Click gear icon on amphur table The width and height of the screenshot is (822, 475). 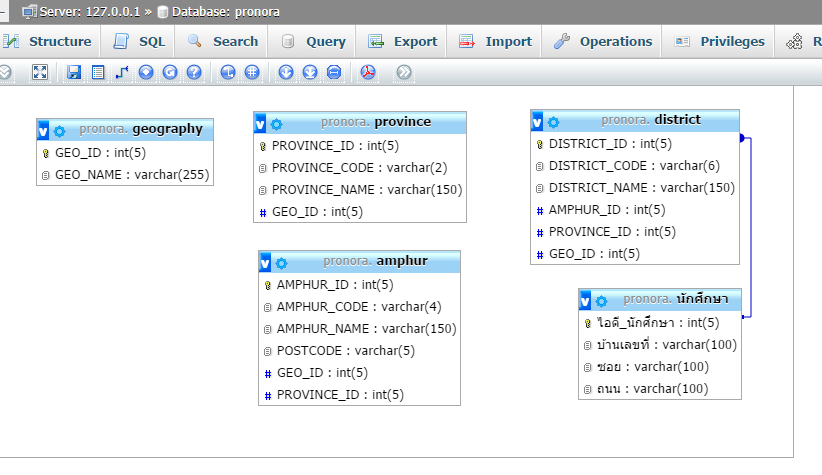point(282,263)
